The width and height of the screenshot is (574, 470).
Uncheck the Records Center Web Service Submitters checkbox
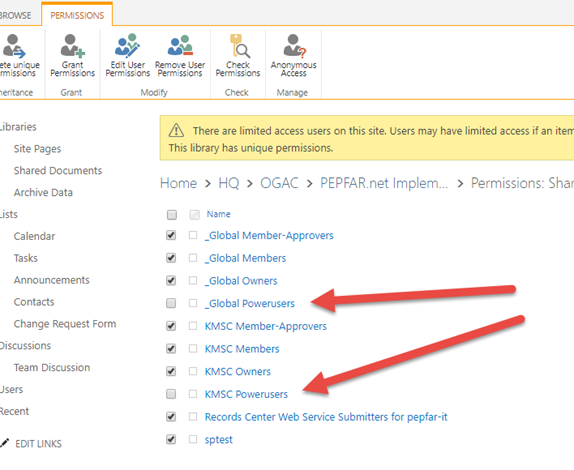coord(171,417)
